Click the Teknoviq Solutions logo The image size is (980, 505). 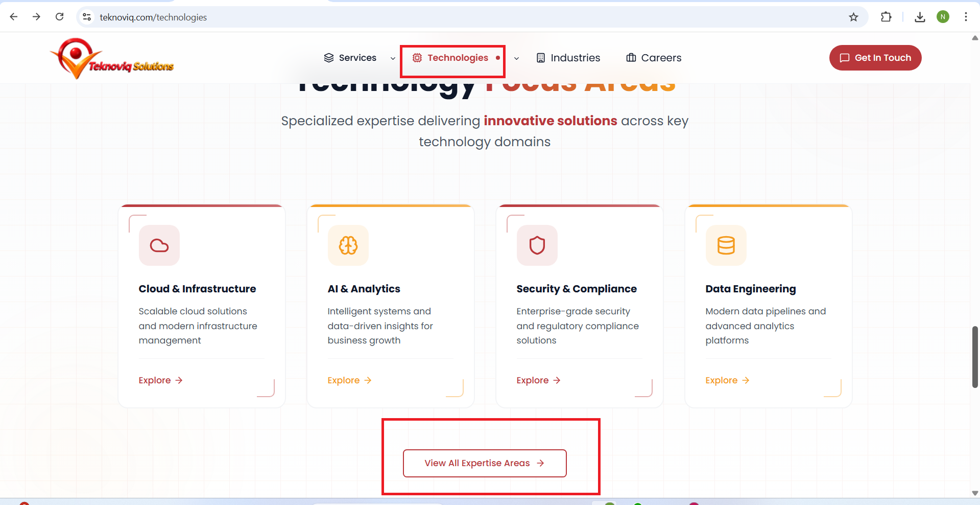112,59
